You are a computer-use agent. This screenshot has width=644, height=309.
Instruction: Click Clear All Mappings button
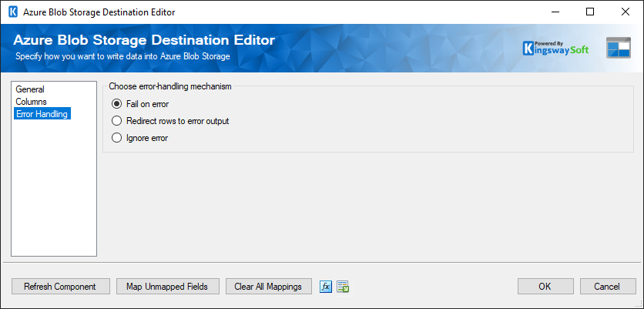(x=268, y=287)
